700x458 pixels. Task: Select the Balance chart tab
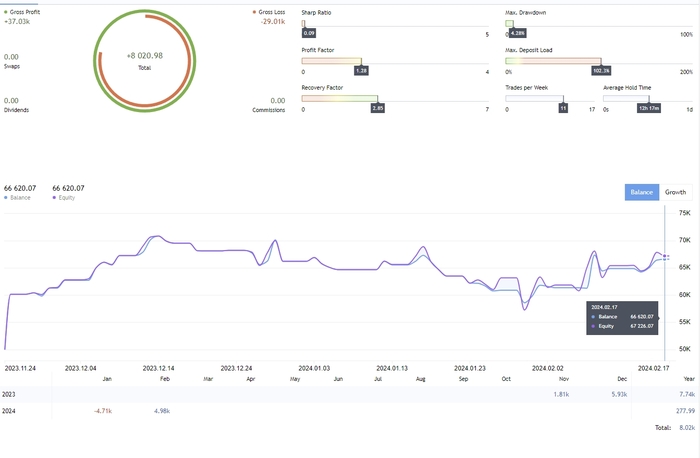(642, 192)
